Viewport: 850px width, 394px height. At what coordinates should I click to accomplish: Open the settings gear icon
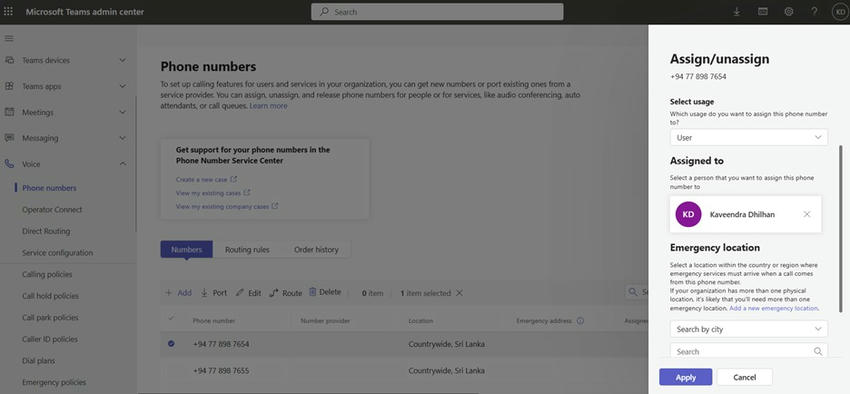(789, 11)
